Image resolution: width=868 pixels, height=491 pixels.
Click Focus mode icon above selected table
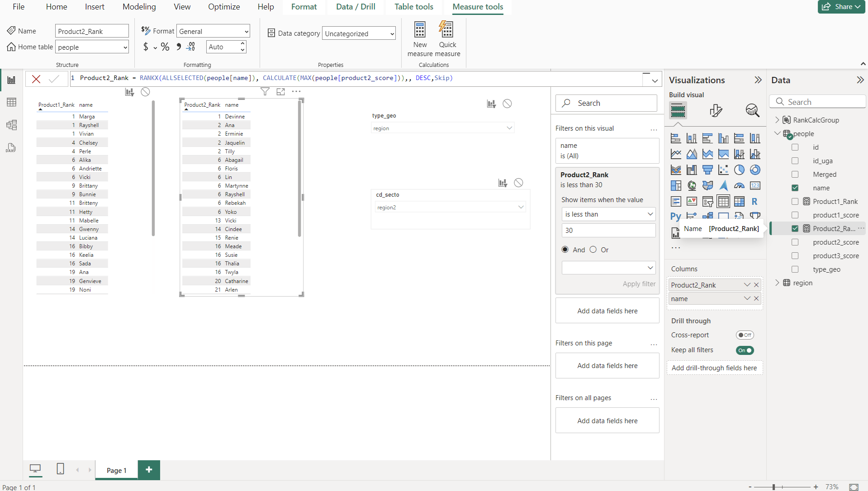click(x=281, y=92)
